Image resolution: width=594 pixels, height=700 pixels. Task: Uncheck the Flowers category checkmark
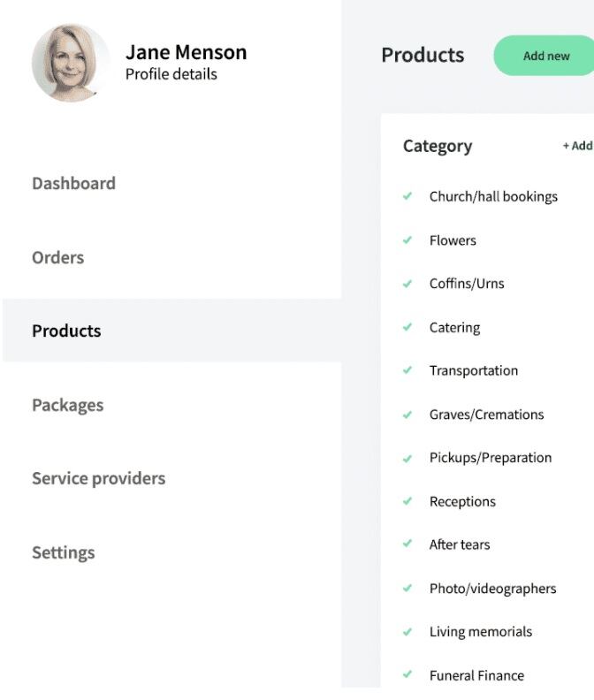point(407,240)
